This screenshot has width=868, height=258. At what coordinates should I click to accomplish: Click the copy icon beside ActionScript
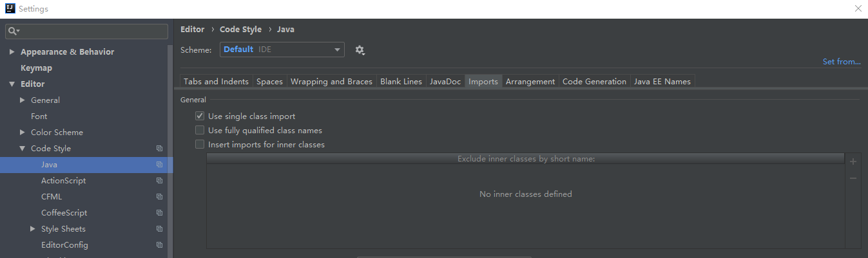(159, 181)
